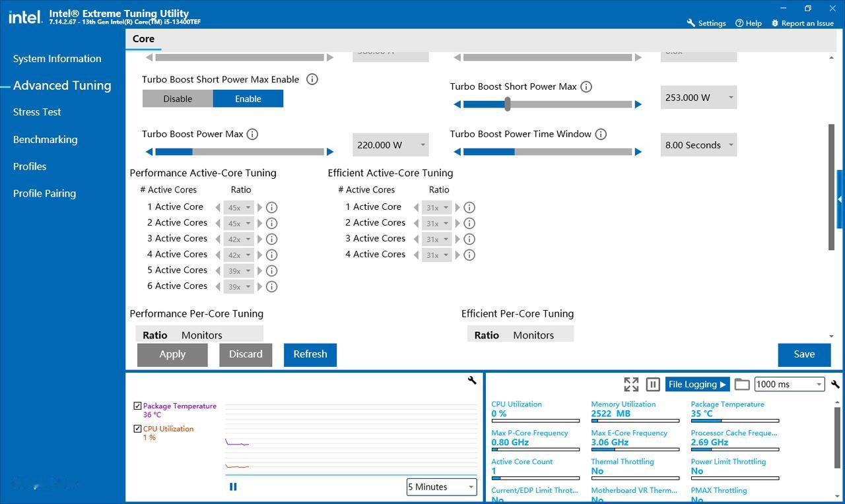Show info for Turbo Boost Power Max

[x=252, y=134]
